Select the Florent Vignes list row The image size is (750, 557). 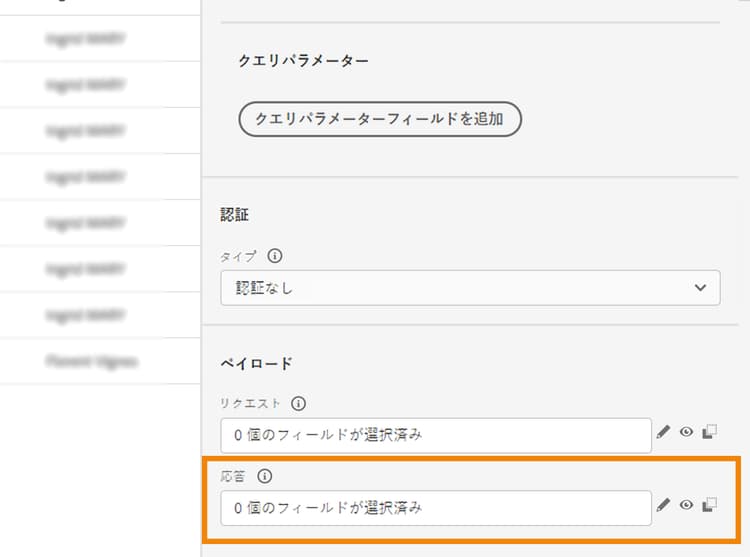pos(92,361)
